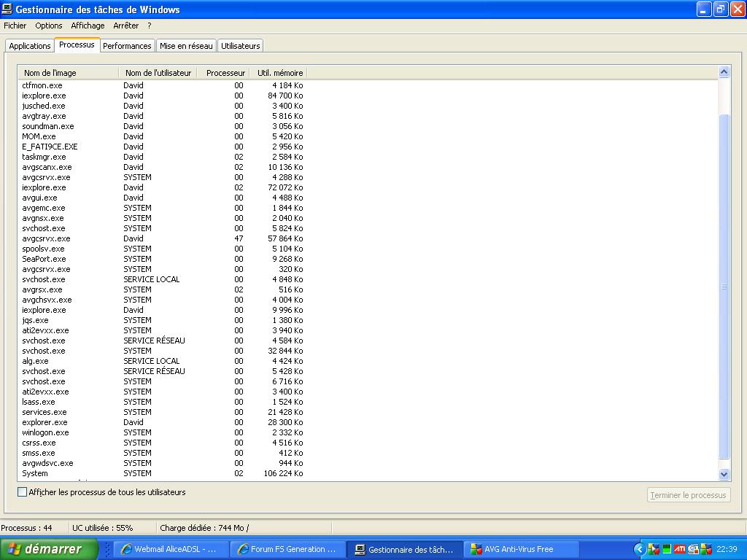Sort by Util. mémoire column header

(278, 73)
